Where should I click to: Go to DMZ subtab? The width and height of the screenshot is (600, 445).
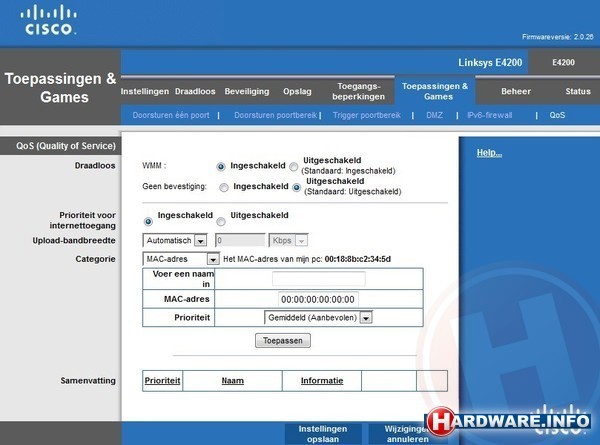[x=434, y=115]
